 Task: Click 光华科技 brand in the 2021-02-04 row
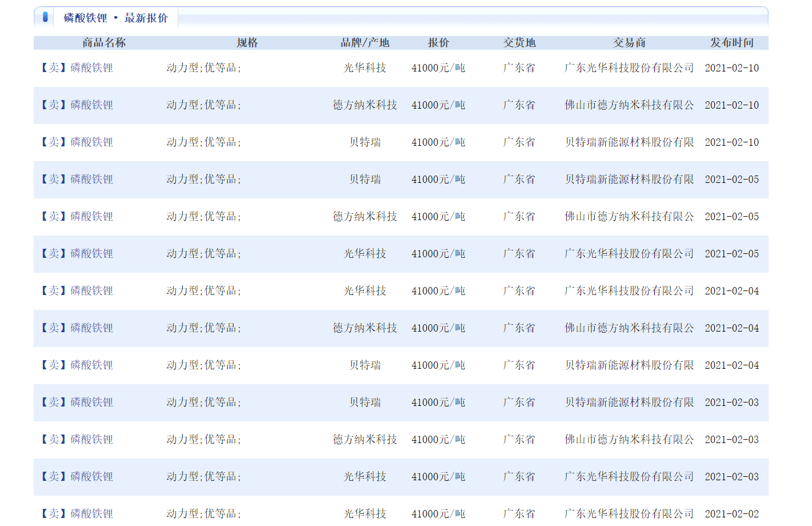pyautogui.click(x=365, y=291)
